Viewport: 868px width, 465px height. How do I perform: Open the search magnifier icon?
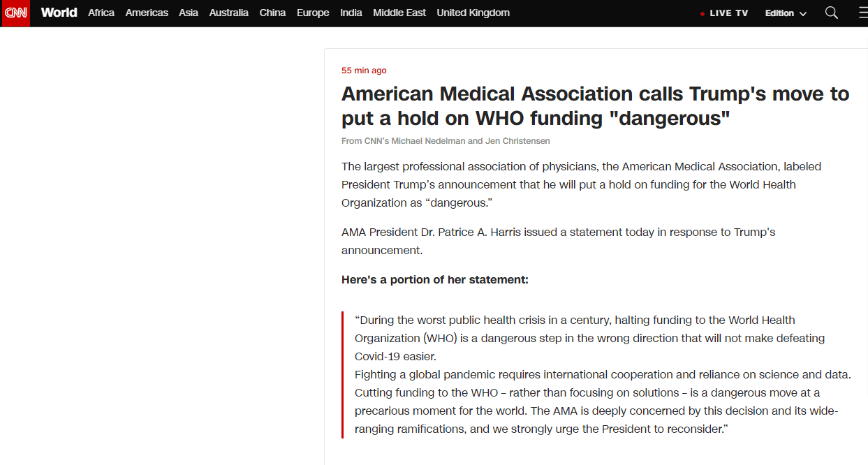coord(831,13)
